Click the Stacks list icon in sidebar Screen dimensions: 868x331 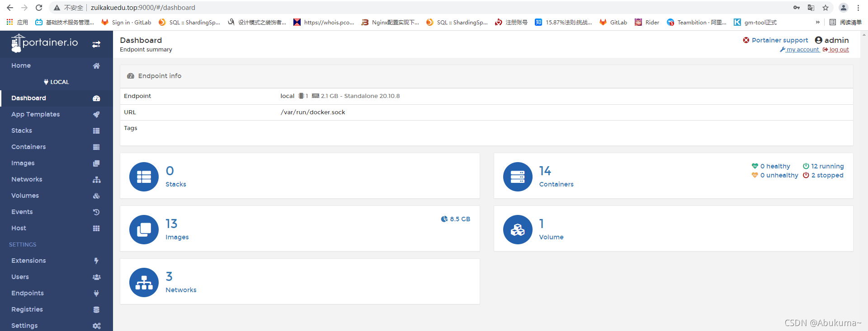(96, 131)
